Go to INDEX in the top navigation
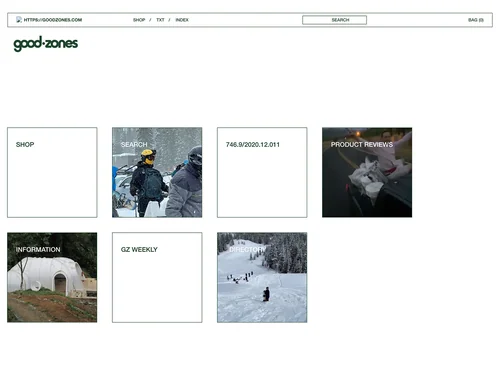 click(x=182, y=20)
